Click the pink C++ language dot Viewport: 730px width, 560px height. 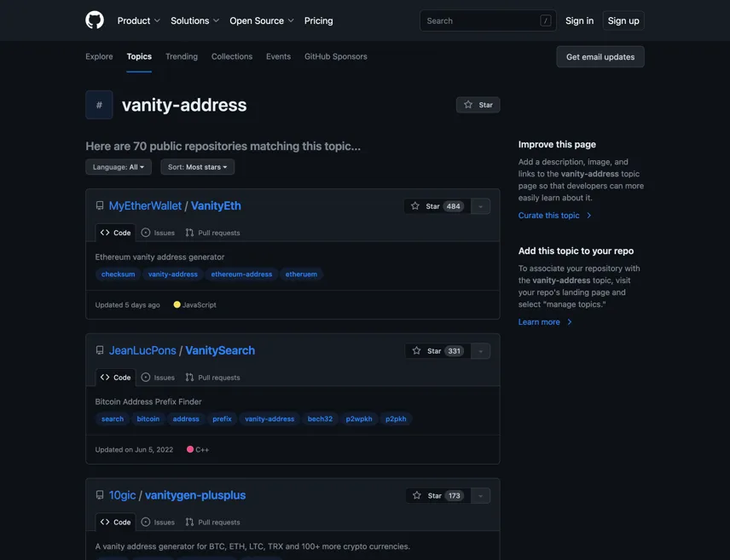coord(190,449)
